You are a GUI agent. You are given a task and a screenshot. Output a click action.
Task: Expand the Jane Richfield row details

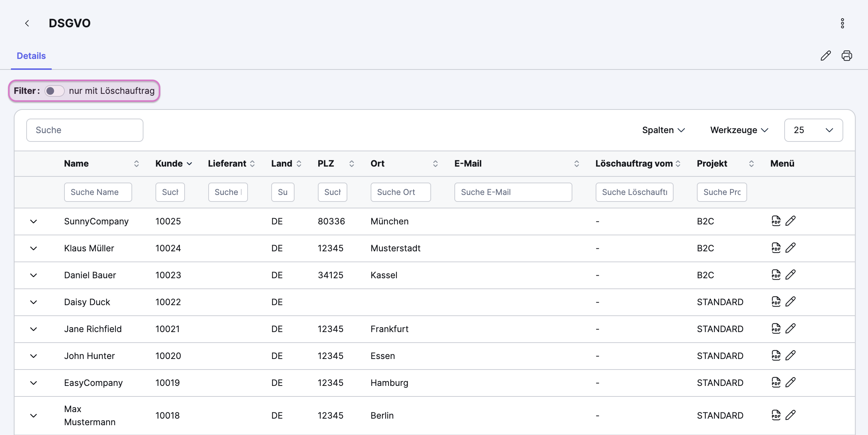[33, 329]
